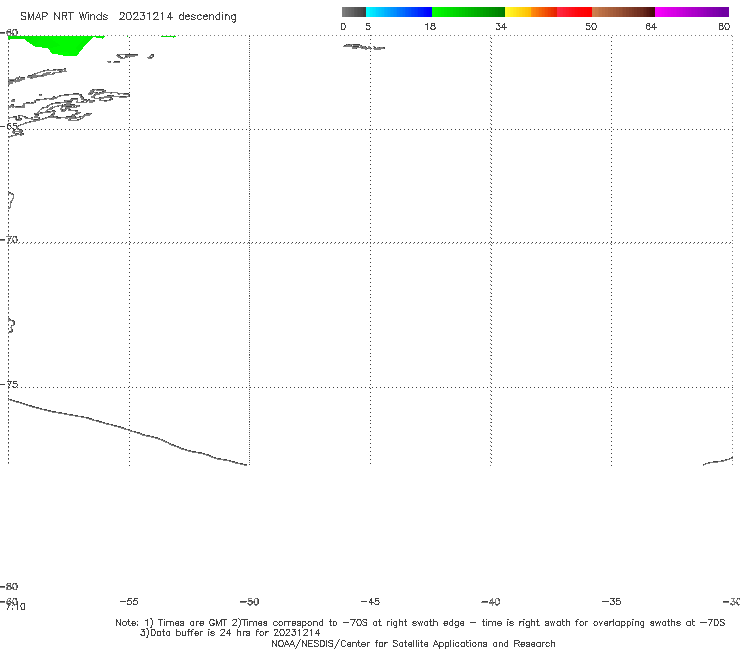
Task: Click the longitude label '-45'
Action: tap(370, 602)
